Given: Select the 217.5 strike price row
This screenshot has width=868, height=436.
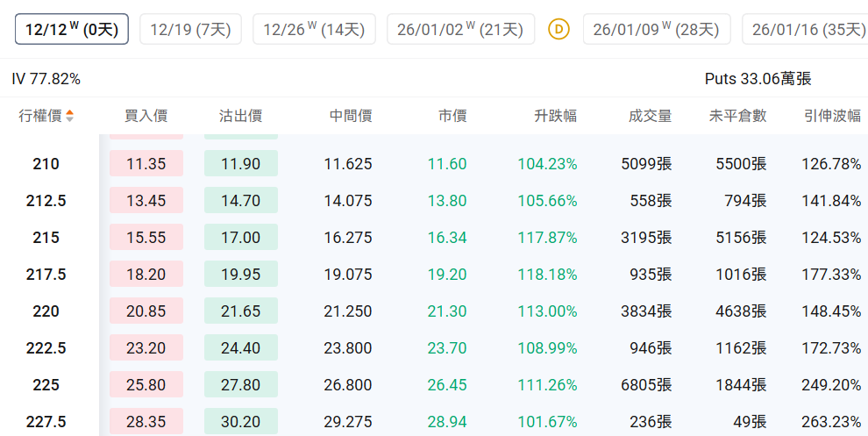Looking at the screenshot, I should pos(46,275).
